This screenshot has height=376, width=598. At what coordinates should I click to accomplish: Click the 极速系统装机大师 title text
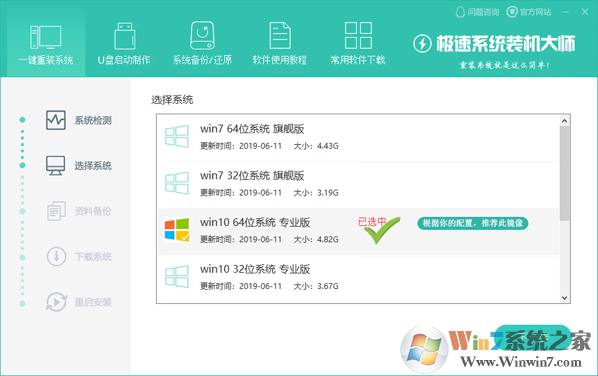coord(506,43)
